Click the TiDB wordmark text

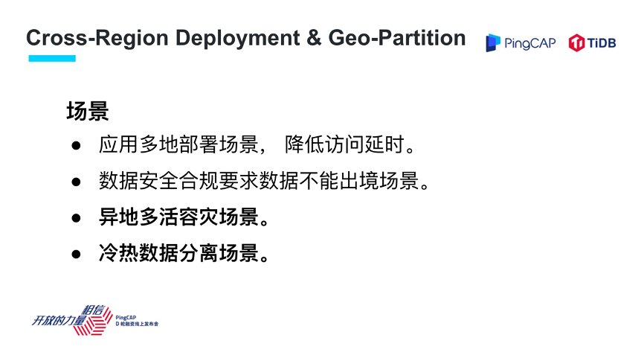[x=602, y=42]
